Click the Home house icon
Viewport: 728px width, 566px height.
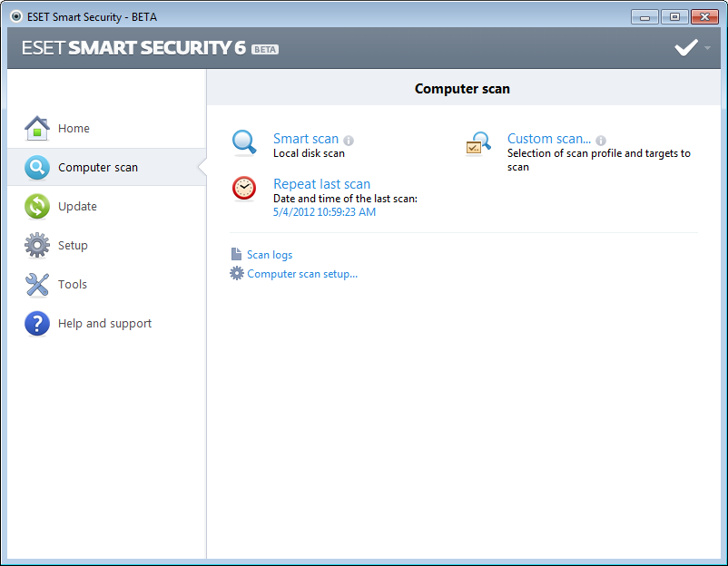pyautogui.click(x=37, y=129)
